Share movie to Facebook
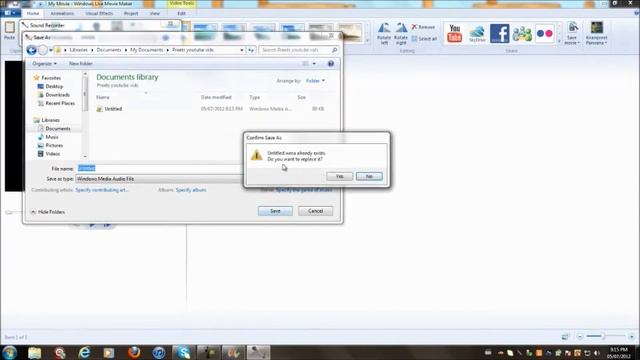 point(500,33)
